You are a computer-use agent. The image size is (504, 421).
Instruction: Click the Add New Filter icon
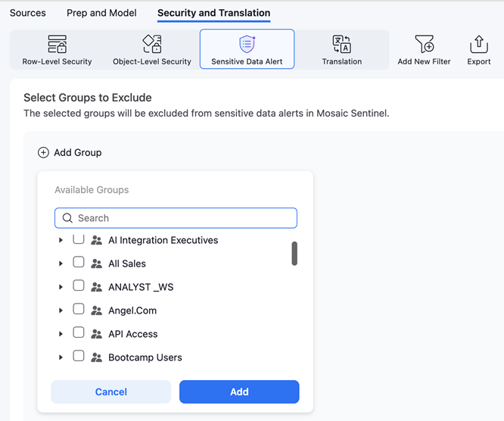pos(424,44)
